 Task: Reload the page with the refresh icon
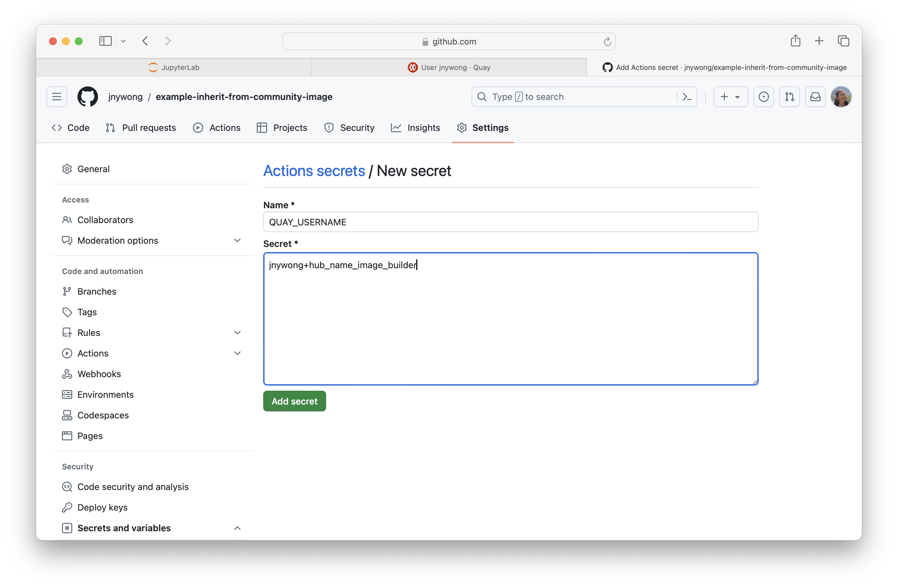[x=607, y=42]
